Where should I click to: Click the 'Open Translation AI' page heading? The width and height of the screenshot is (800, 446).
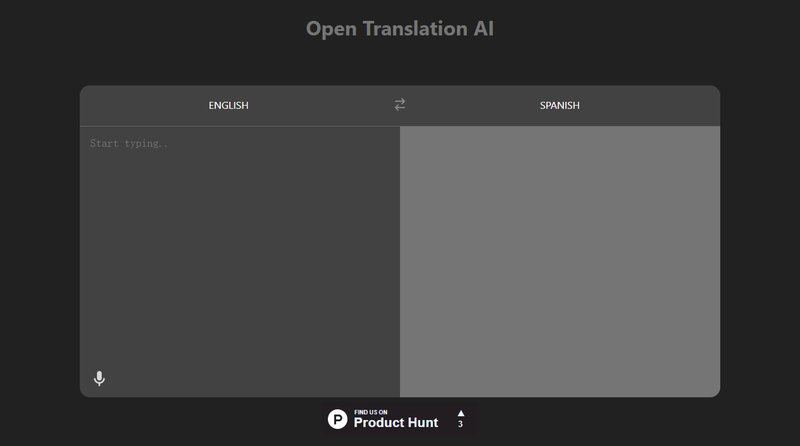click(400, 28)
